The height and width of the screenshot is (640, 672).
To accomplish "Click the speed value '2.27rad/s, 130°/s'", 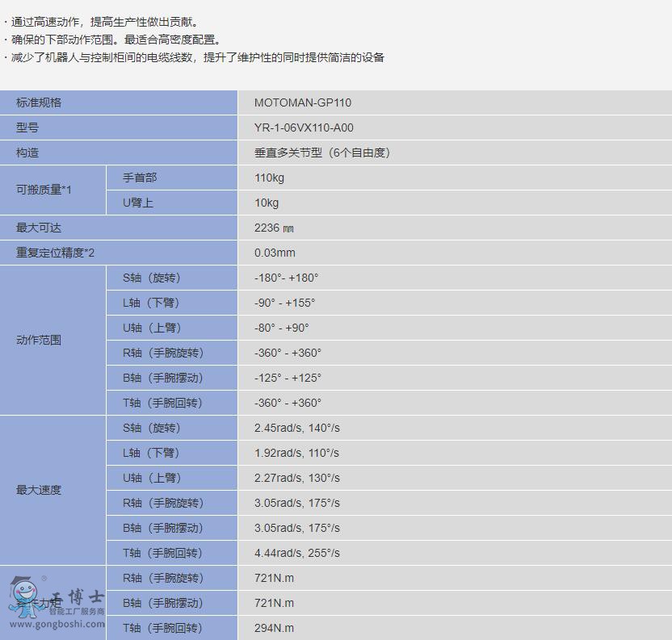I will pos(297,478).
